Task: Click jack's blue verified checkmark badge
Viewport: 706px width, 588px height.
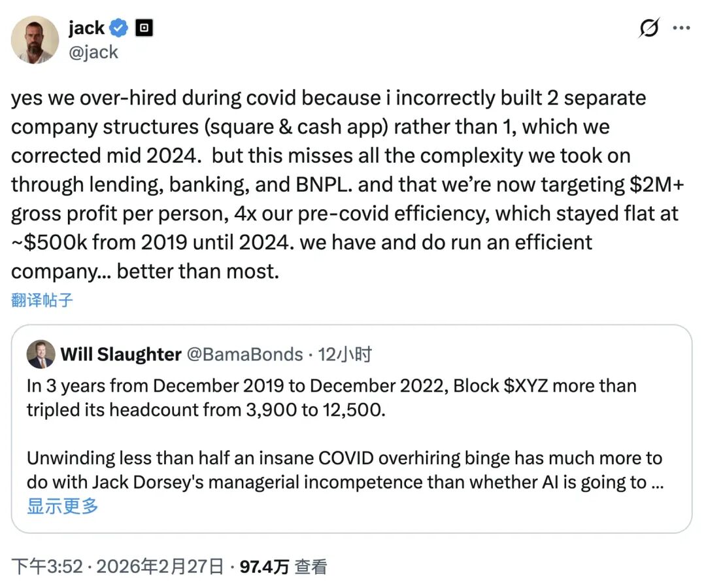Action: (x=116, y=27)
